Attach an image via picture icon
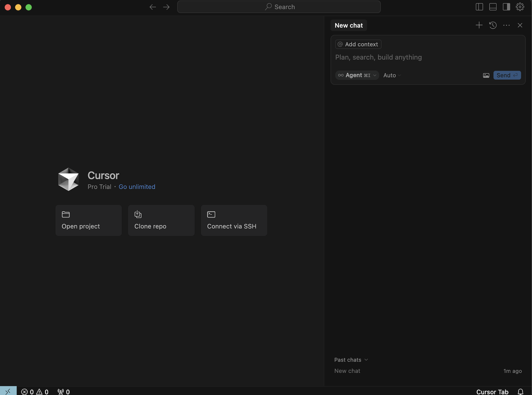The image size is (532, 395). [486, 75]
